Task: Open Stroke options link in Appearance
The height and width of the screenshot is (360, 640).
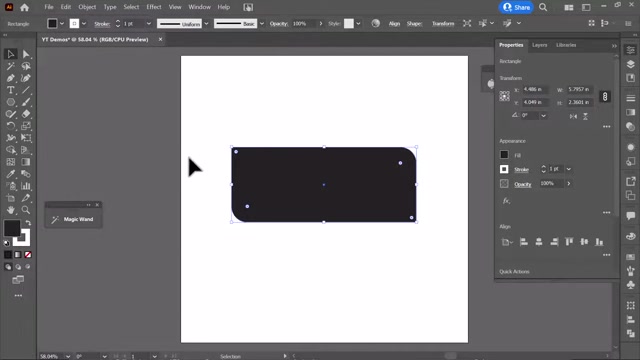Action: pos(521,169)
